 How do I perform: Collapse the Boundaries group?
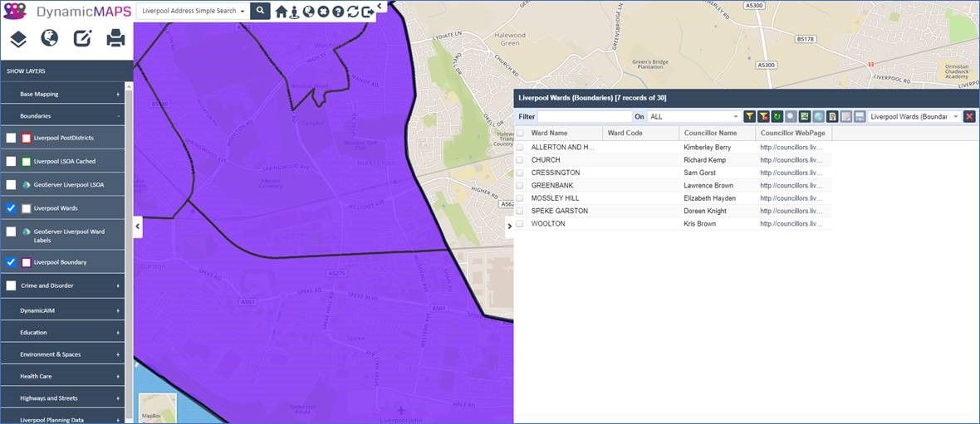click(62, 116)
